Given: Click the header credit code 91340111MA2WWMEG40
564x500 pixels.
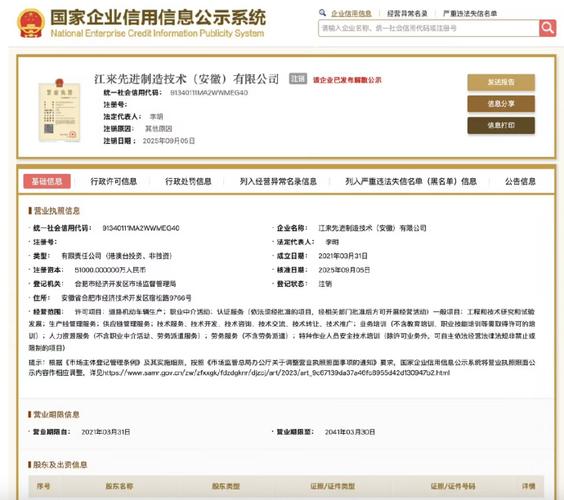Looking at the screenshot, I should coord(209,93).
